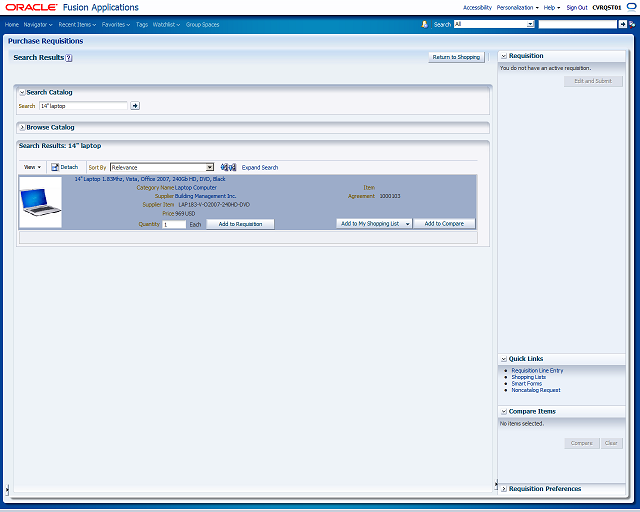The width and height of the screenshot is (640, 512).
Task: Click the ORACLE logo
Action: (x=31, y=7)
